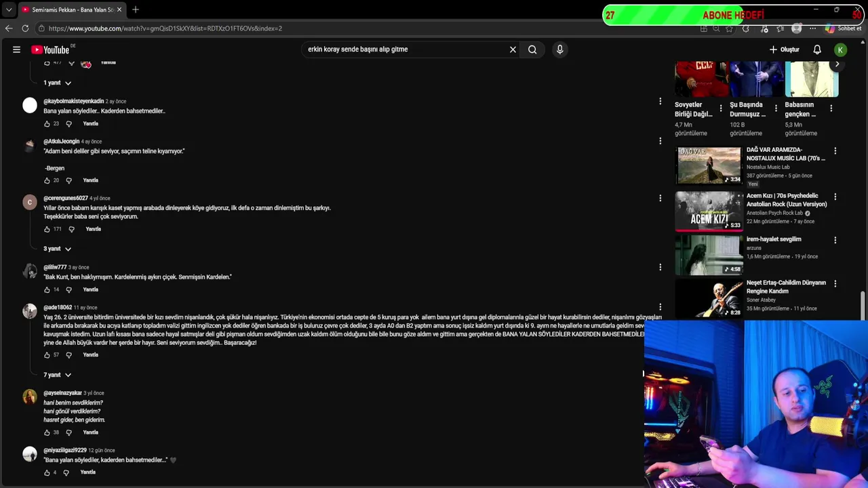
Task: Expand the '3 yanıt' replies under @cerengunes6027
Action: click(x=58, y=249)
